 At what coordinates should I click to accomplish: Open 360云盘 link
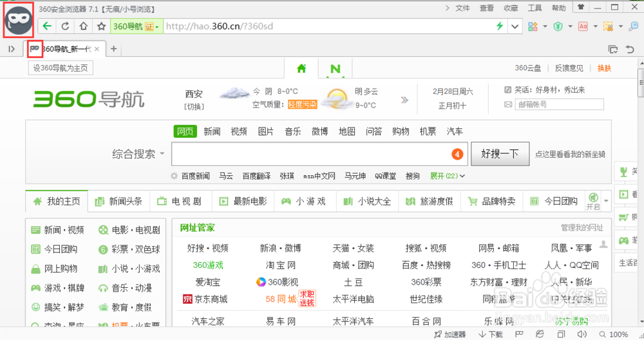(x=528, y=68)
